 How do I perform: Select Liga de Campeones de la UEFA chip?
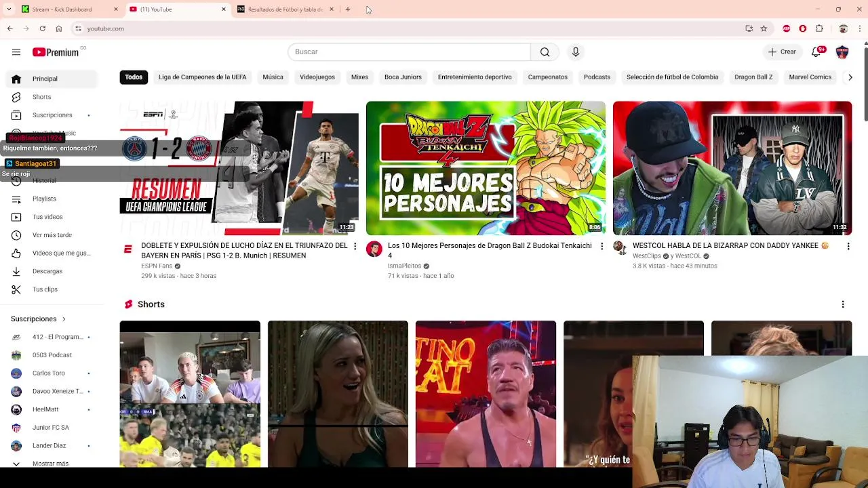point(202,77)
